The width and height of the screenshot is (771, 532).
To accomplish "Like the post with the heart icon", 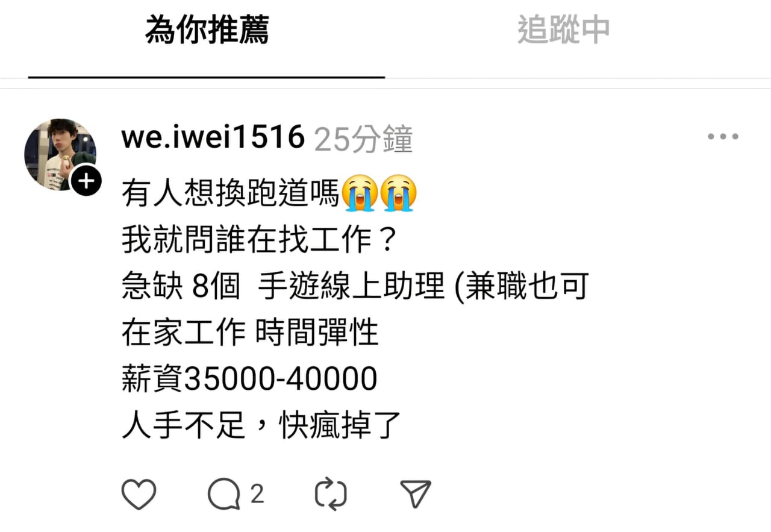I will coord(139,495).
